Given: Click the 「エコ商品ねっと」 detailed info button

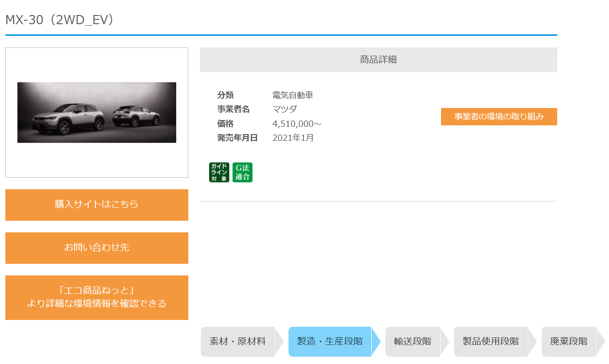Looking at the screenshot, I should click(x=97, y=297).
